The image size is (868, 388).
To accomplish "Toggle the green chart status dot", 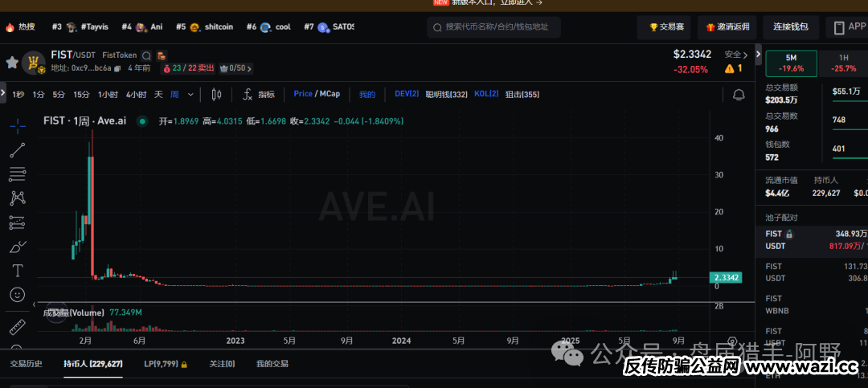I will coord(142,120).
